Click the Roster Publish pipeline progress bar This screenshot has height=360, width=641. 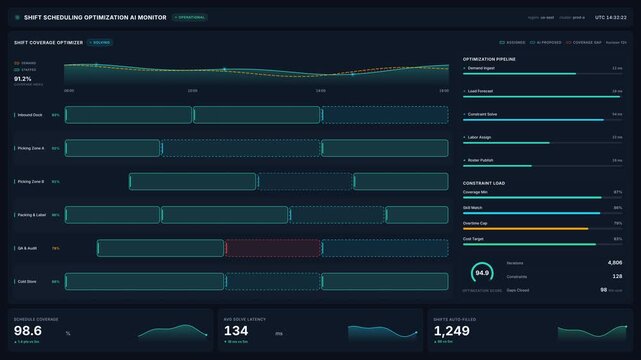[542, 166]
